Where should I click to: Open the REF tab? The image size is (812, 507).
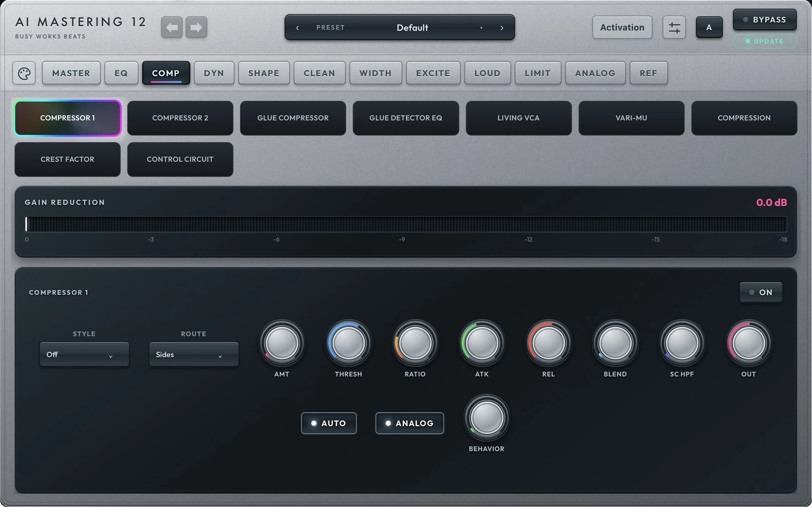click(649, 73)
